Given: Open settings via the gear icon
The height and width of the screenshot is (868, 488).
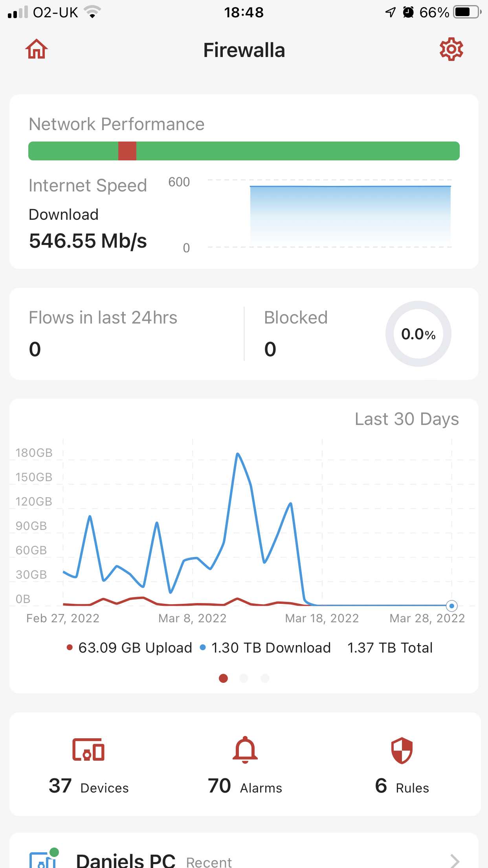Looking at the screenshot, I should click(x=451, y=50).
